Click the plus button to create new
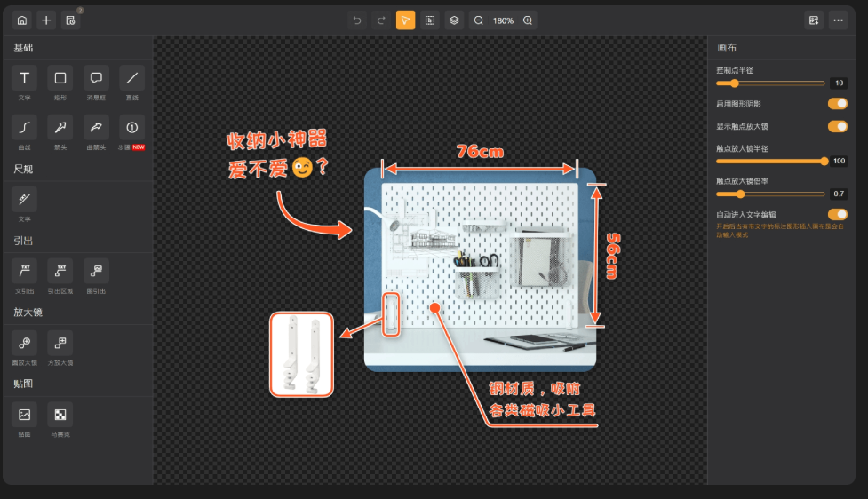 (46, 20)
